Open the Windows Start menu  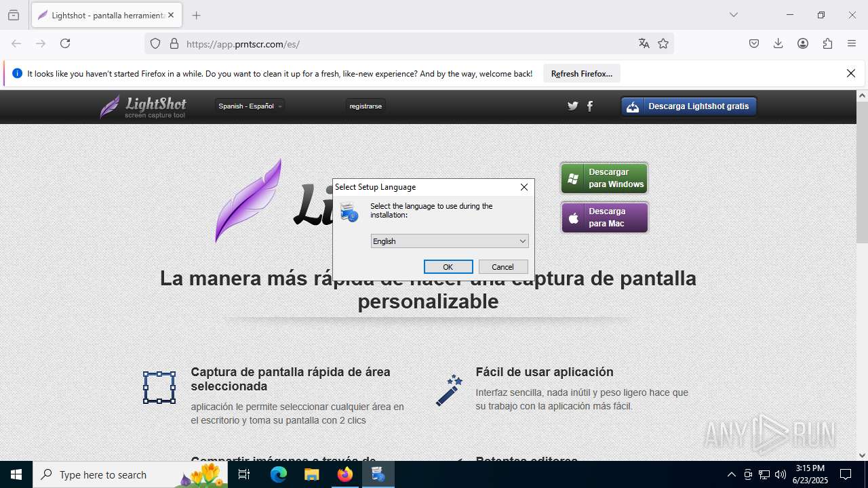(x=16, y=474)
